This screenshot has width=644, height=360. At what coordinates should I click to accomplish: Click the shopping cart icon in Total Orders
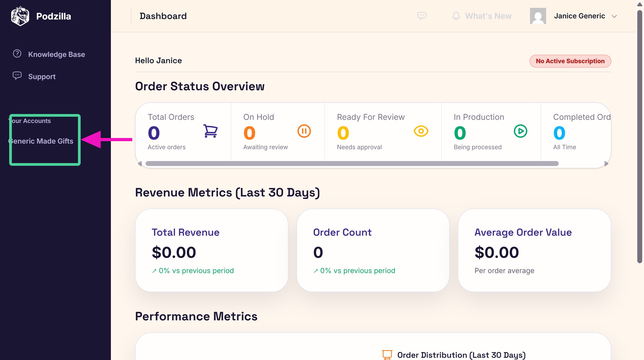(x=210, y=131)
